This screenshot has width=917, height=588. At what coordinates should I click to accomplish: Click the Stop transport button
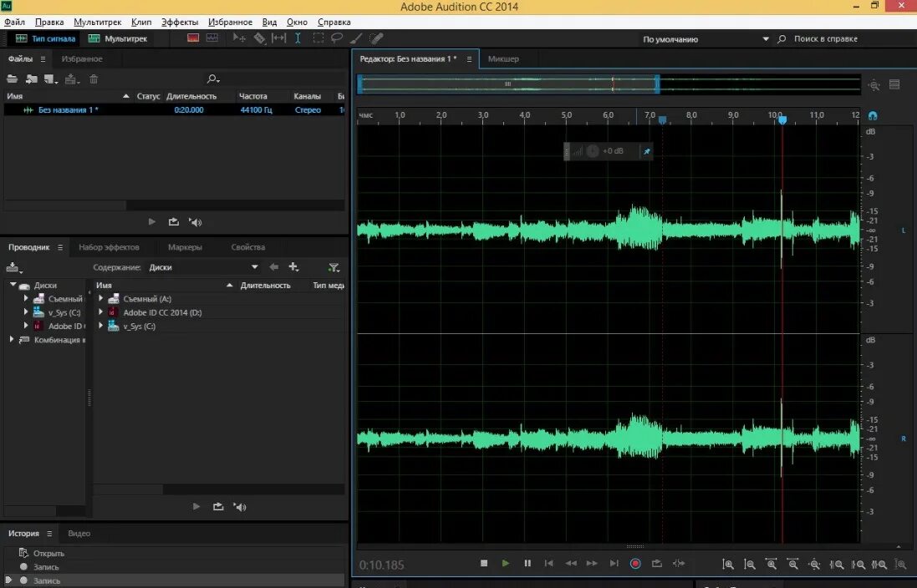(484, 564)
